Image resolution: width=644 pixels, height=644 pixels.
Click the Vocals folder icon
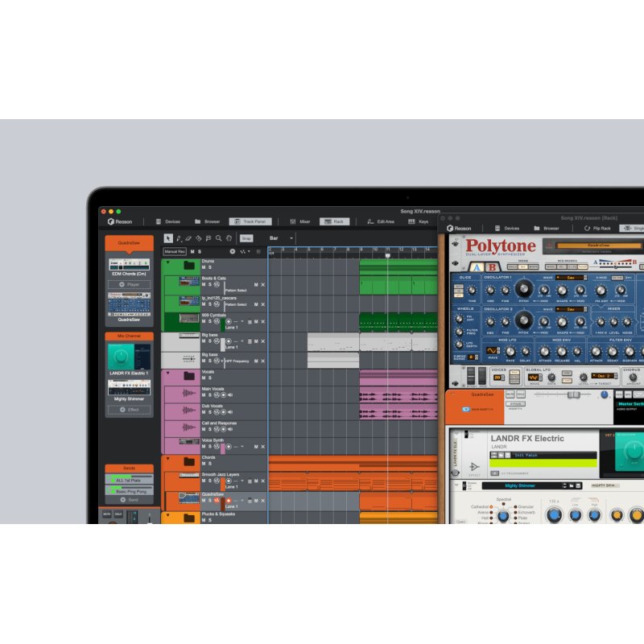[x=189, y=376]
